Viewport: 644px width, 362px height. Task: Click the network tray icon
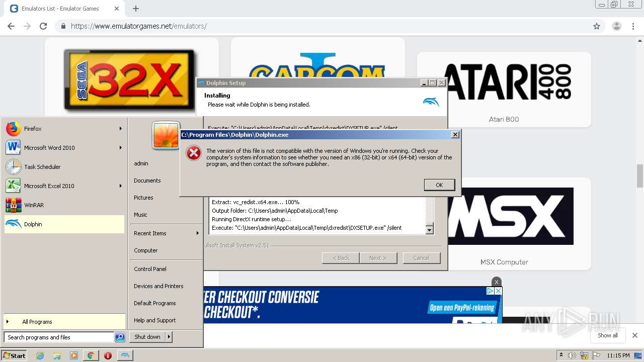pos(584,355)
